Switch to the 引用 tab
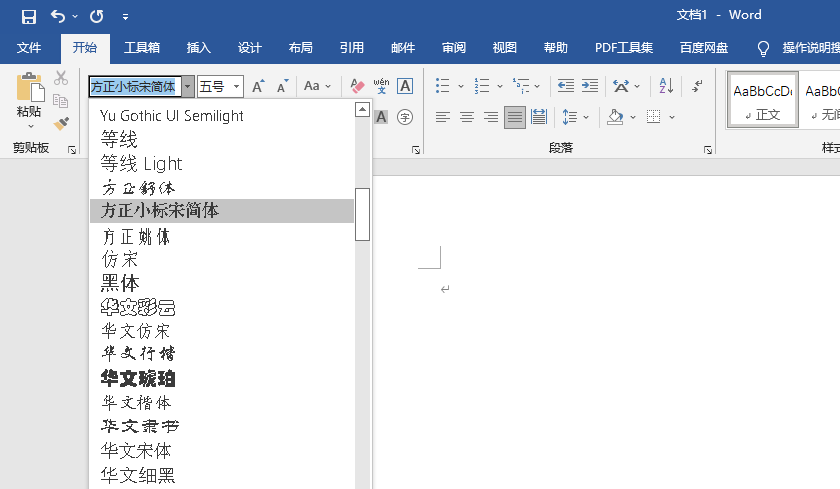The image size is (840, 489). coord(351,48)
